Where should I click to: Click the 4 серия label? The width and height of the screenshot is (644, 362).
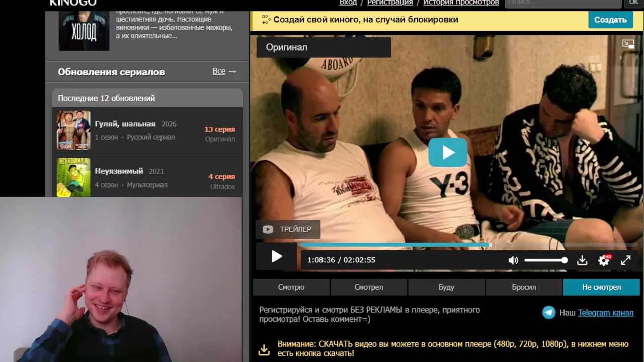[222, 176]
